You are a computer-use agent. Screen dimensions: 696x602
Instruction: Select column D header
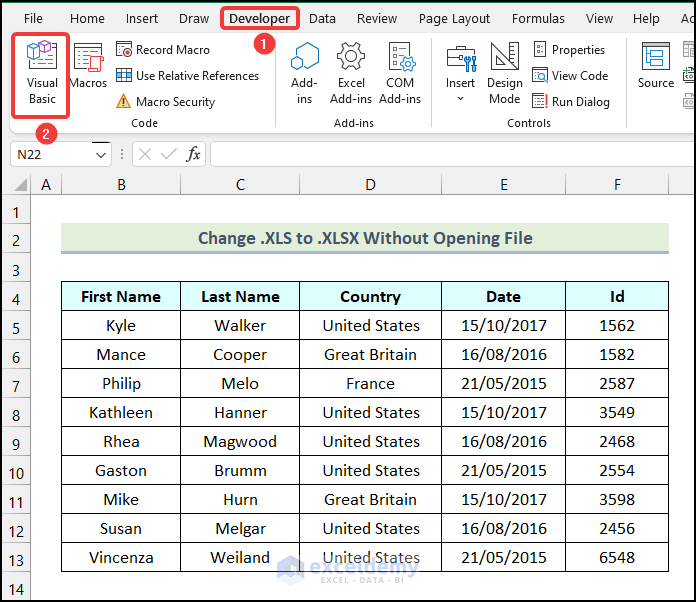(371, 184)
